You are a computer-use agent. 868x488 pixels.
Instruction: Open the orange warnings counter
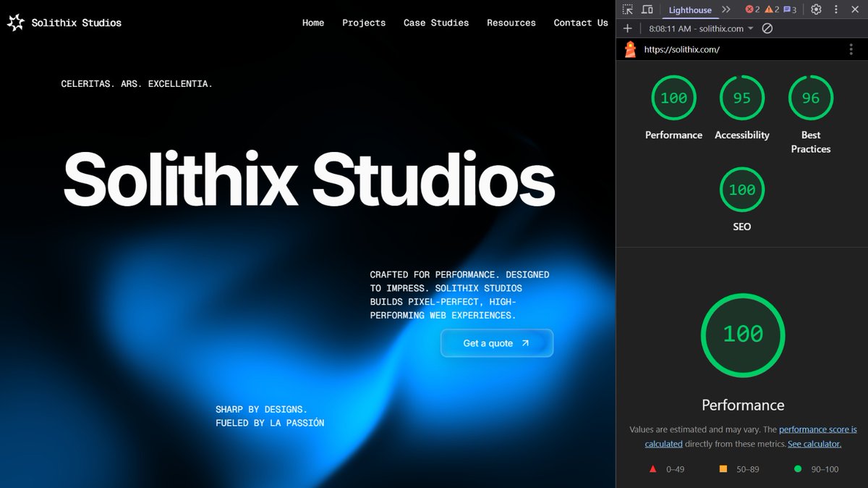pyautogui.click(x=771, y=9)
